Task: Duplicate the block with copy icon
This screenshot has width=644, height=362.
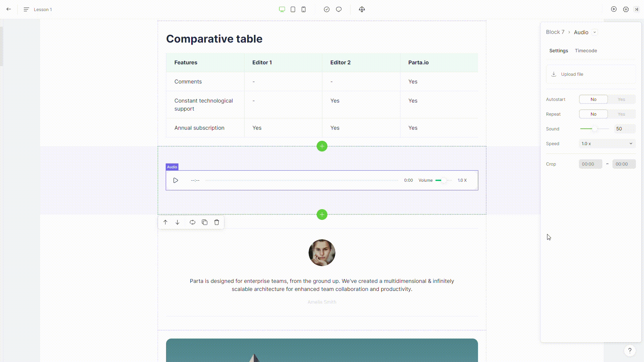Action: [205, 222]
